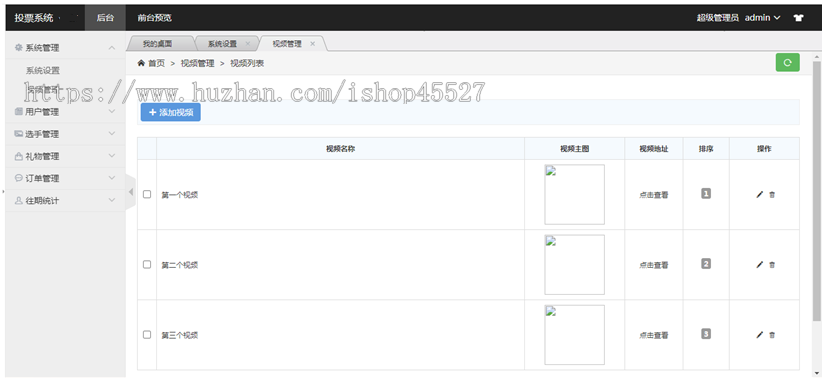
Task: Click the 视频名称 column header
Action: [x=341, y=149]
